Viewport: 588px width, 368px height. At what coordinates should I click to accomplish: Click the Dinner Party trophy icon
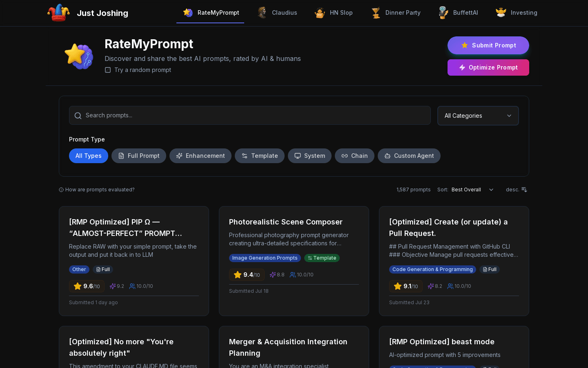click(376, 13)
